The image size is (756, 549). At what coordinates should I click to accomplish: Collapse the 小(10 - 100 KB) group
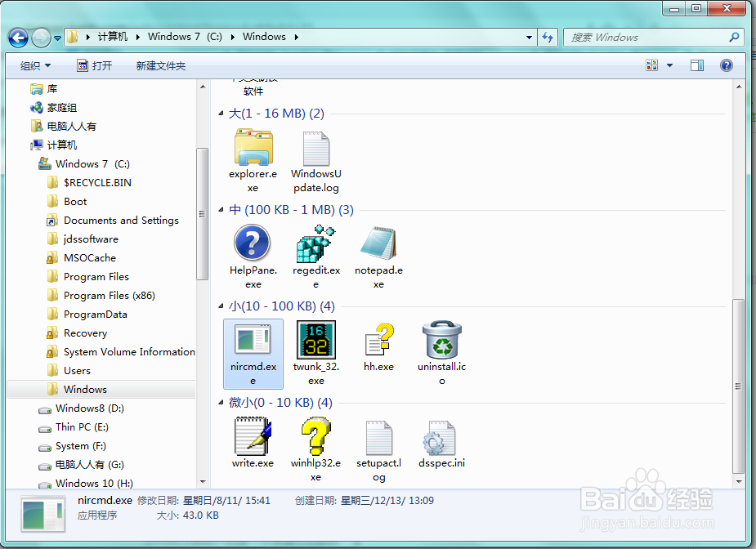[221, 306]
